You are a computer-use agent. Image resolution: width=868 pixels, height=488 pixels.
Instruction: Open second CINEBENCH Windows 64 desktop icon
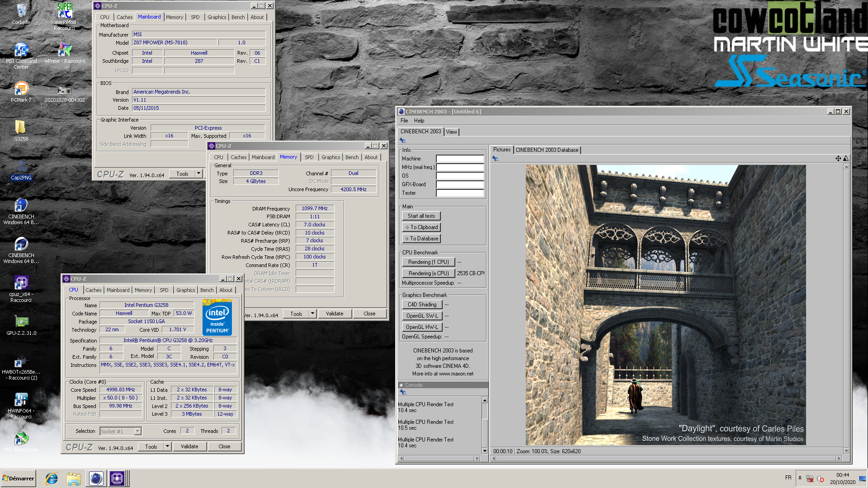pyautogui.click(x=21, y=250)
